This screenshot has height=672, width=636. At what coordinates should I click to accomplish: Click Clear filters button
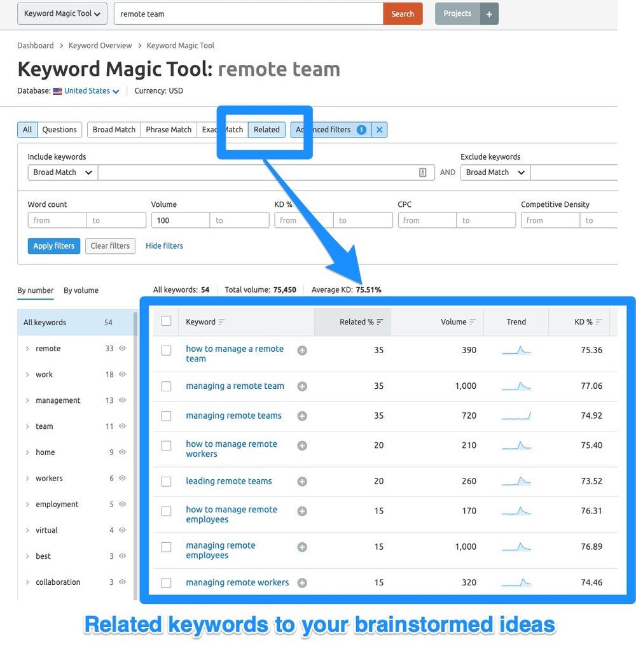click(110, 246)
